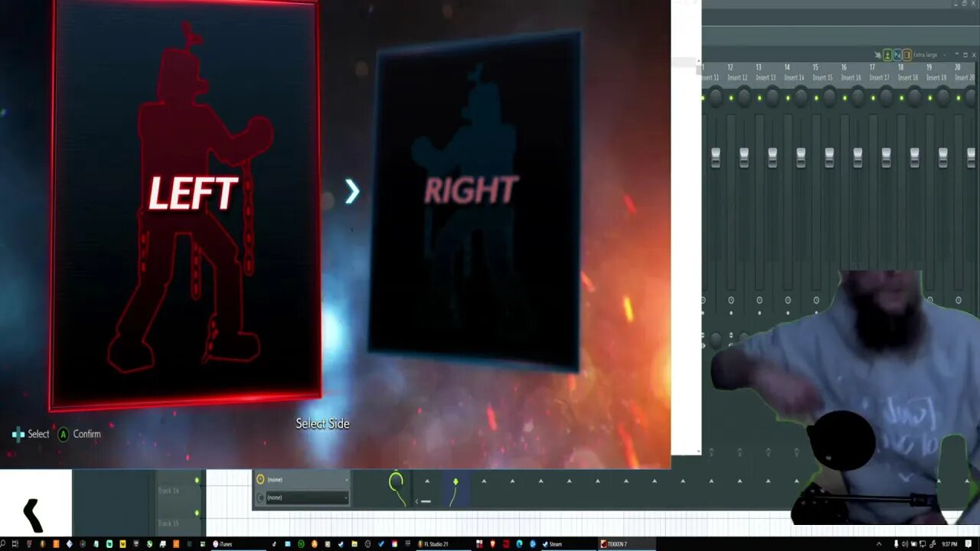Mute the Insert 16 track via green LED
The width and height of the screenshot is (980, 551).
(x=844, y=98)
